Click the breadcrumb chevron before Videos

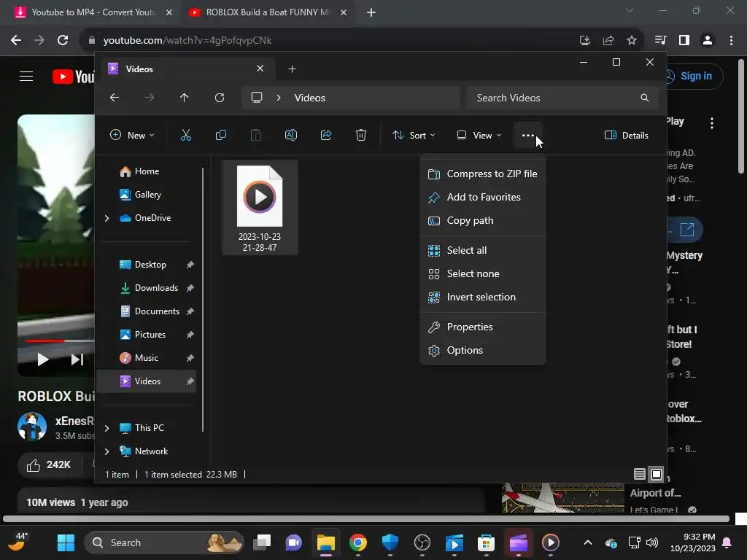pos(279,98)
